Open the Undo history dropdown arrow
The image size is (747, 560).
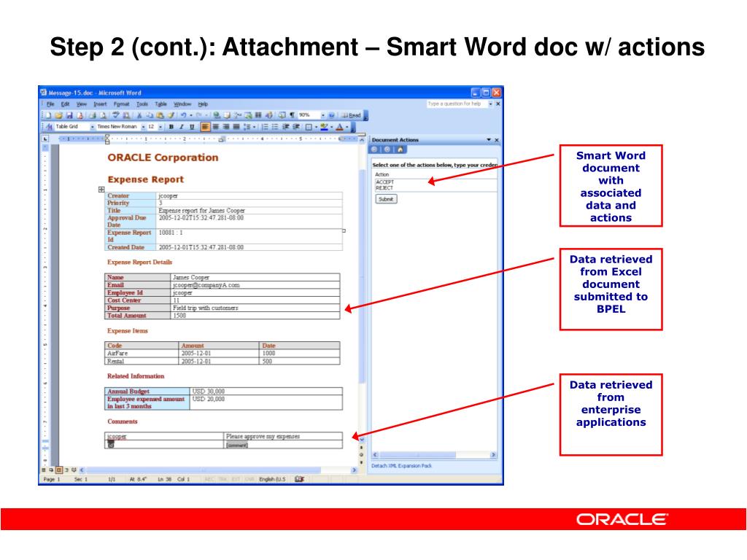[191, 115]
